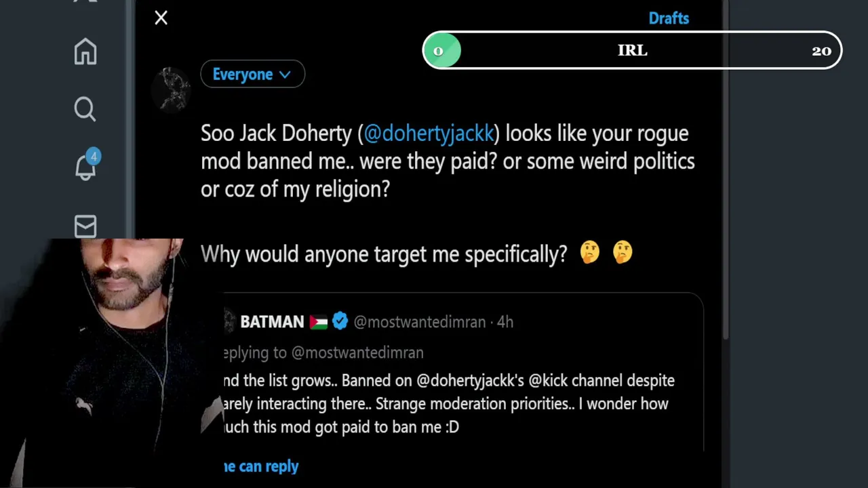Click the flag emoji beside BATMAN name
868x488 pixels.
319,322
